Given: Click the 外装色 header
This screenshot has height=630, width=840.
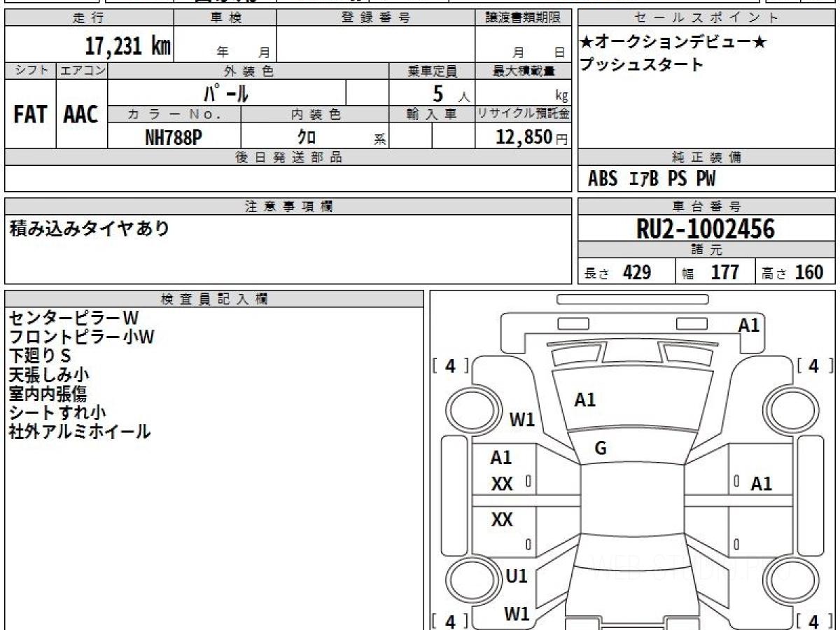Looking at the screenshot, I should 248,71.
